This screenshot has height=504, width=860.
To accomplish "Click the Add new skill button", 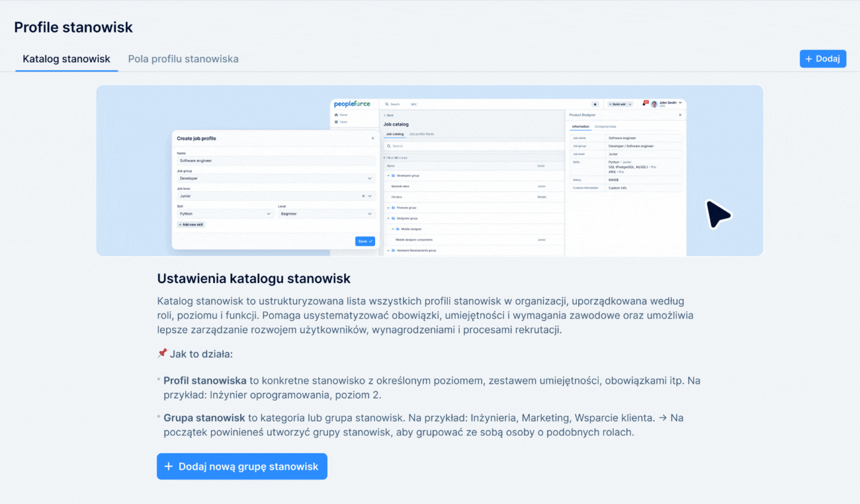I will [191, 225].
